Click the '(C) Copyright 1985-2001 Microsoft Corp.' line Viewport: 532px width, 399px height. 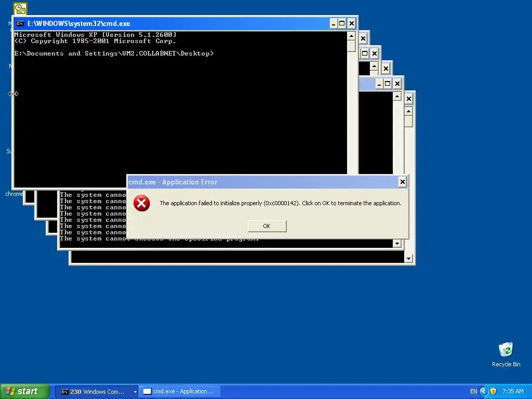[96, 41]
